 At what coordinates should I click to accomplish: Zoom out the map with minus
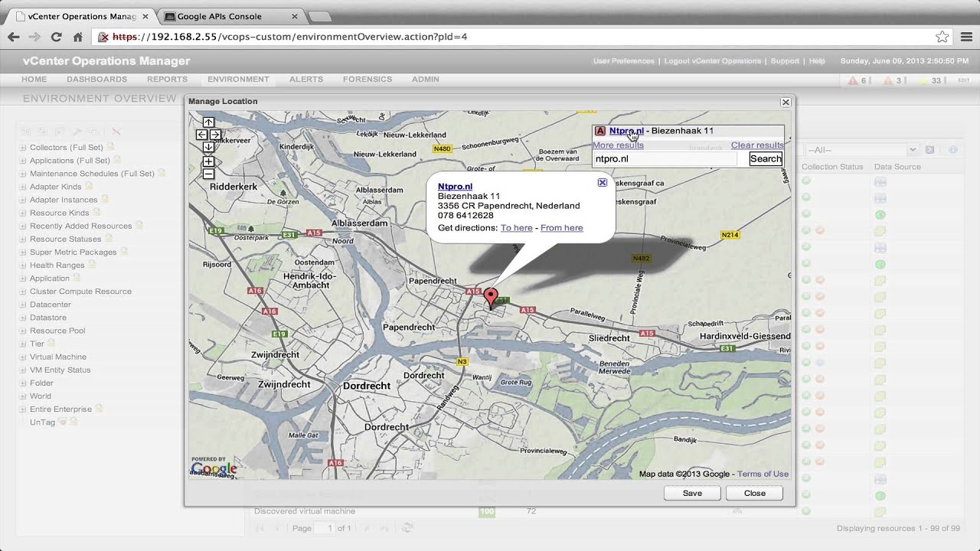click(208, 174)
